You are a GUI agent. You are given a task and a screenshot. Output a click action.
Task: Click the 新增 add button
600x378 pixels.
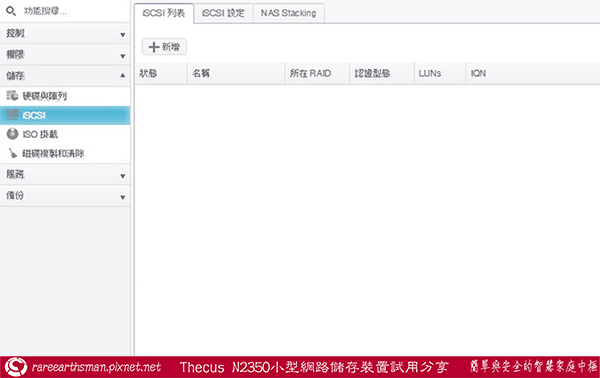tap(164, 47)
